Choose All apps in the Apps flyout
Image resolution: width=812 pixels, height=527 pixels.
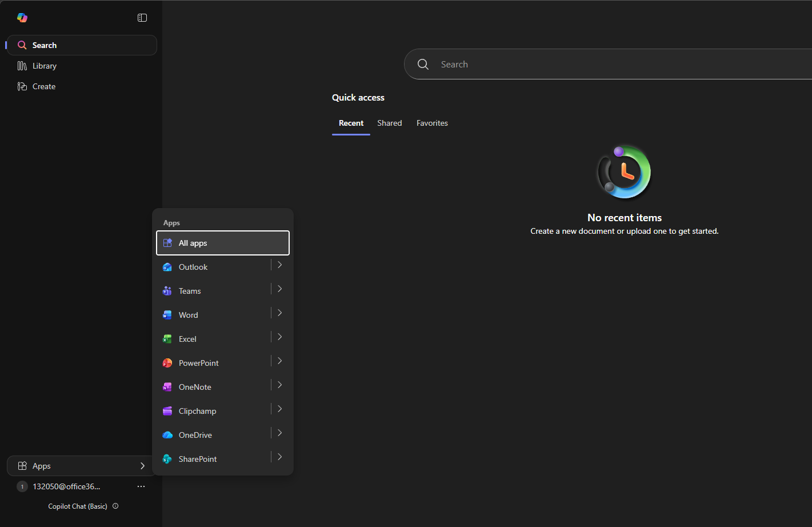pyautogui.click(x=222, y=243)
